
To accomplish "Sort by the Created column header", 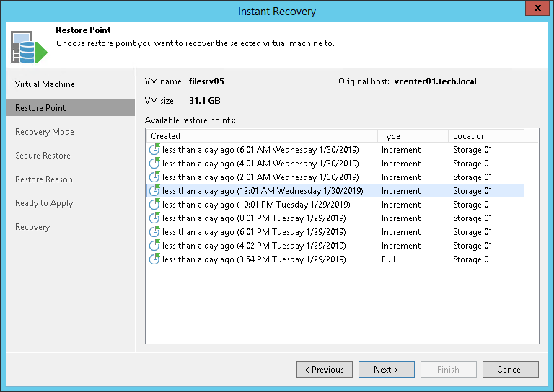I will (x=261, y=136).
